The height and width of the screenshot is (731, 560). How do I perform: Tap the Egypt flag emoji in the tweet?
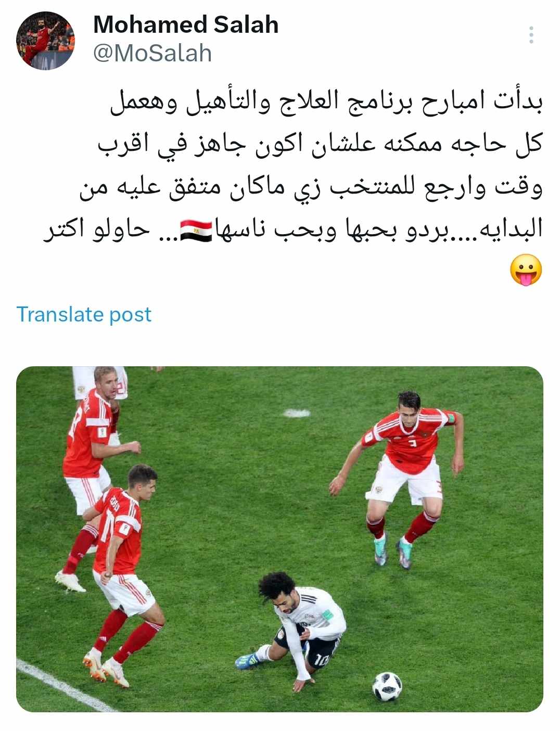196,230
